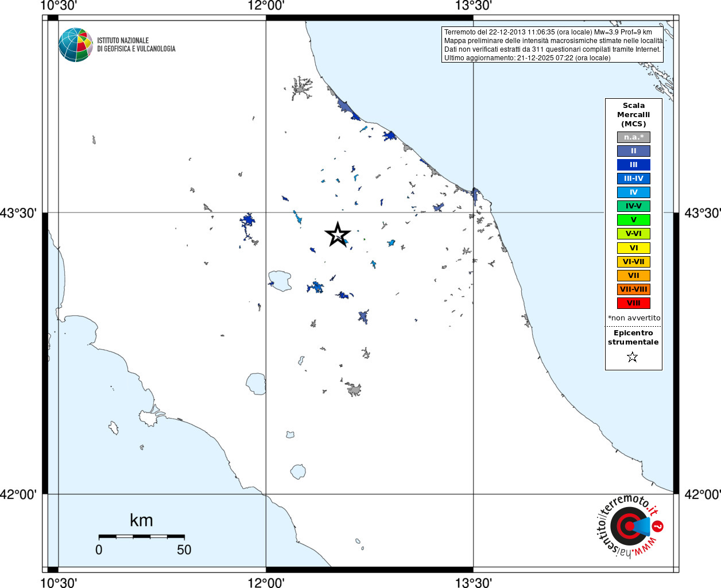This screenshot has height=588, width=721.
Task: Select the intensity II legend swatch
Action: point(634,151)
